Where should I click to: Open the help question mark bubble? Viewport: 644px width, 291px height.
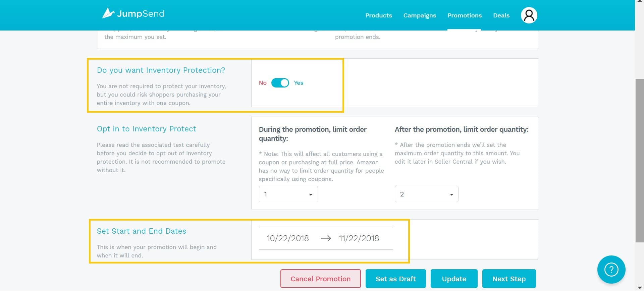tap(611, 270)
